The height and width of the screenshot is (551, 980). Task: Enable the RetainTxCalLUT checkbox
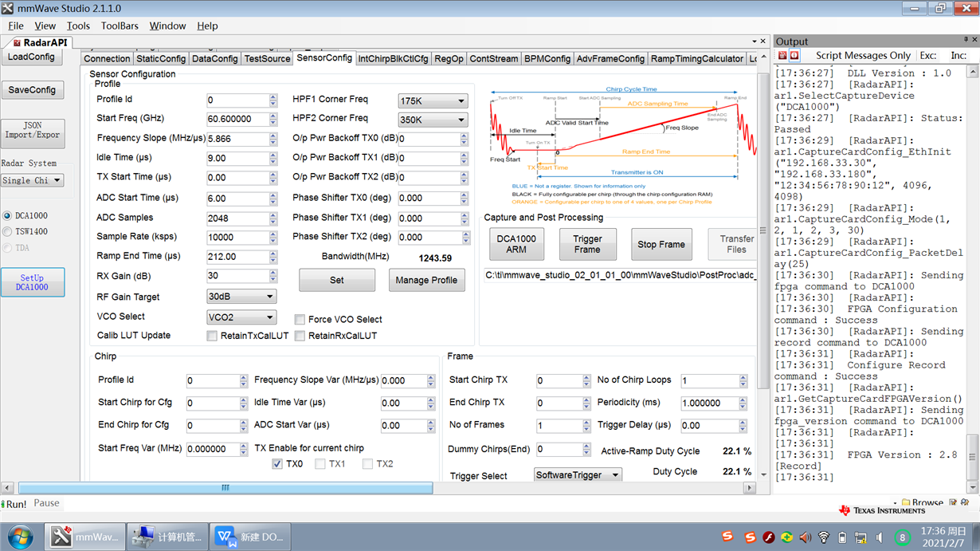pos(212,336)
